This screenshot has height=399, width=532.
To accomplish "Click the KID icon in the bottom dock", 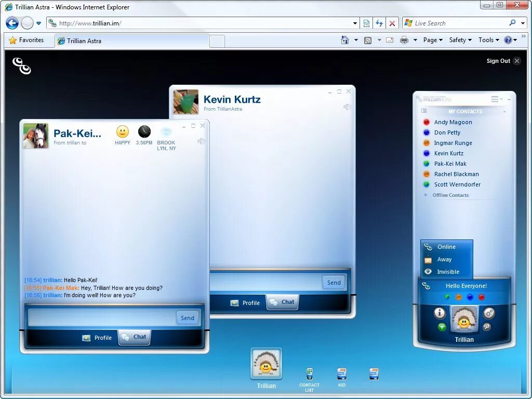I will [342, 373].
